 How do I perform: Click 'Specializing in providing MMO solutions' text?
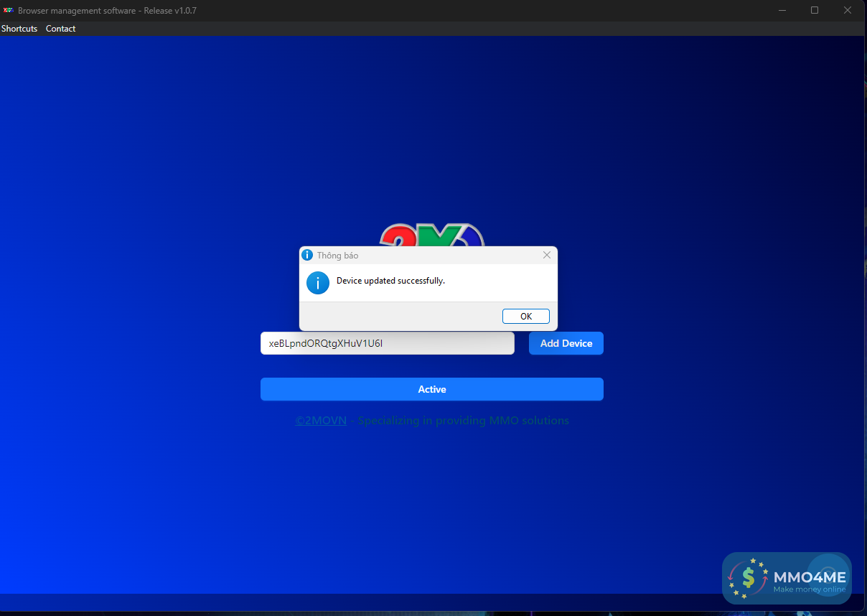coord(463,421)
